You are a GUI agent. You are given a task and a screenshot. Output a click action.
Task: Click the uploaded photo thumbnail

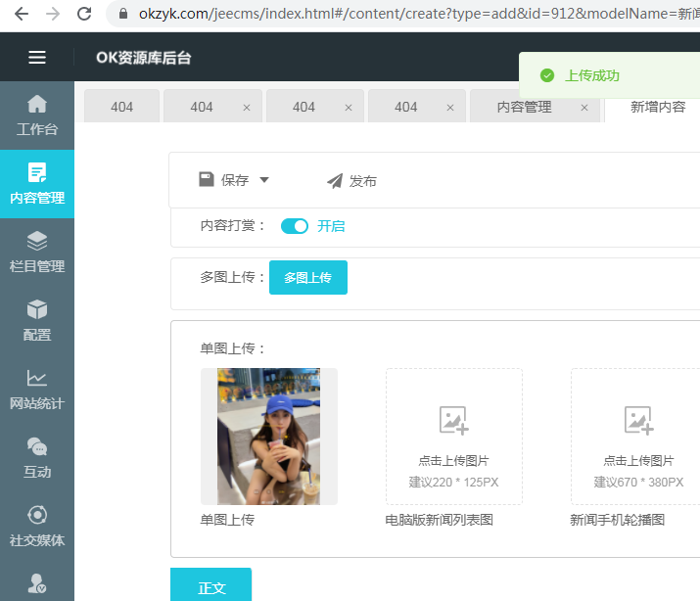tap(268, 437)
